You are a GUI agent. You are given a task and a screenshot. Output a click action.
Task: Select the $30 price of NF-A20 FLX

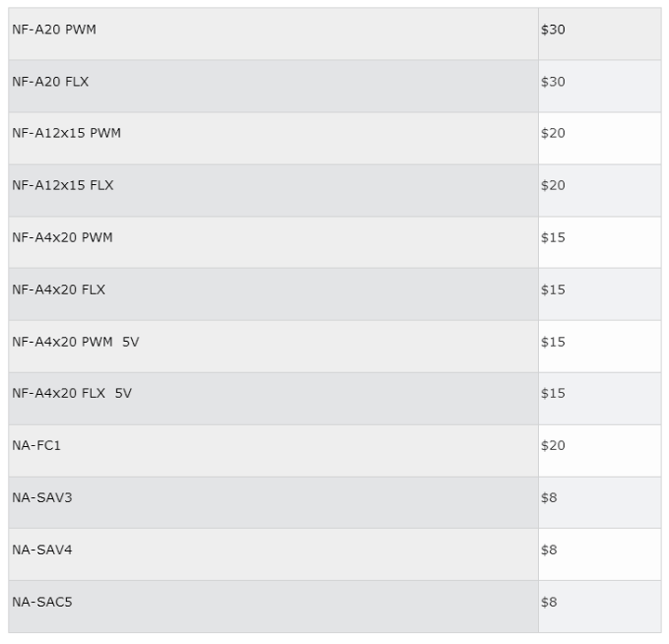click(553, 82)
